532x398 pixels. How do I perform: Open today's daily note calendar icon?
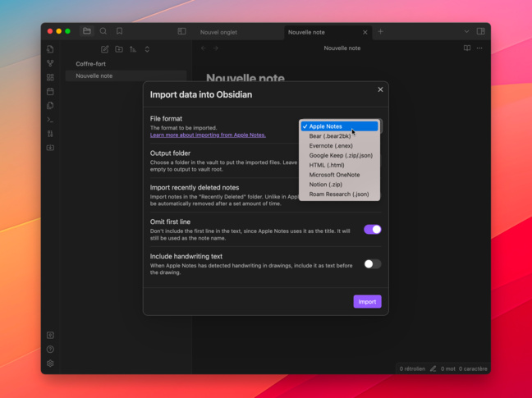point(50,92)
